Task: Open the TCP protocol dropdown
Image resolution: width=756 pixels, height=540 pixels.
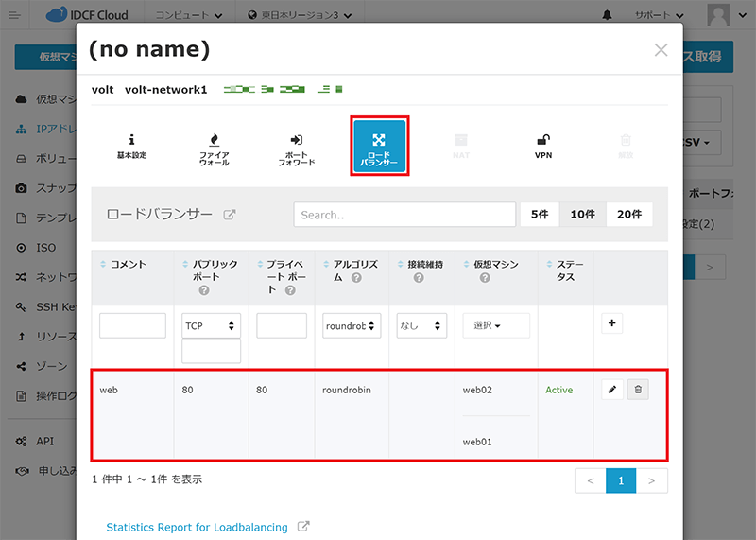Action: (212, 325)
